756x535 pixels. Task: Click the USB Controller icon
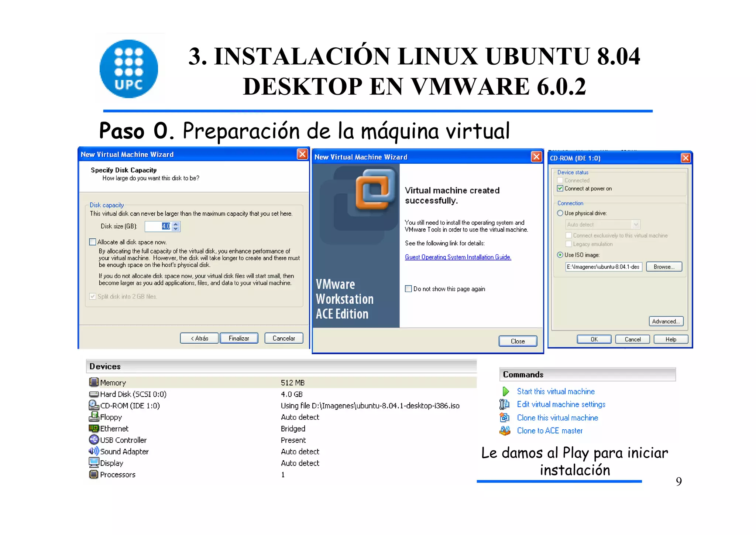pos(94,440)
